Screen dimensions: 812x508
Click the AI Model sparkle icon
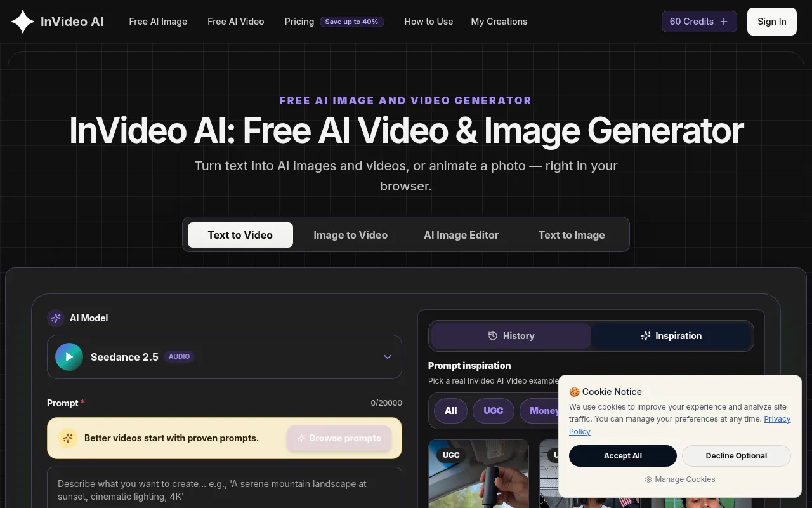(56, 318)
